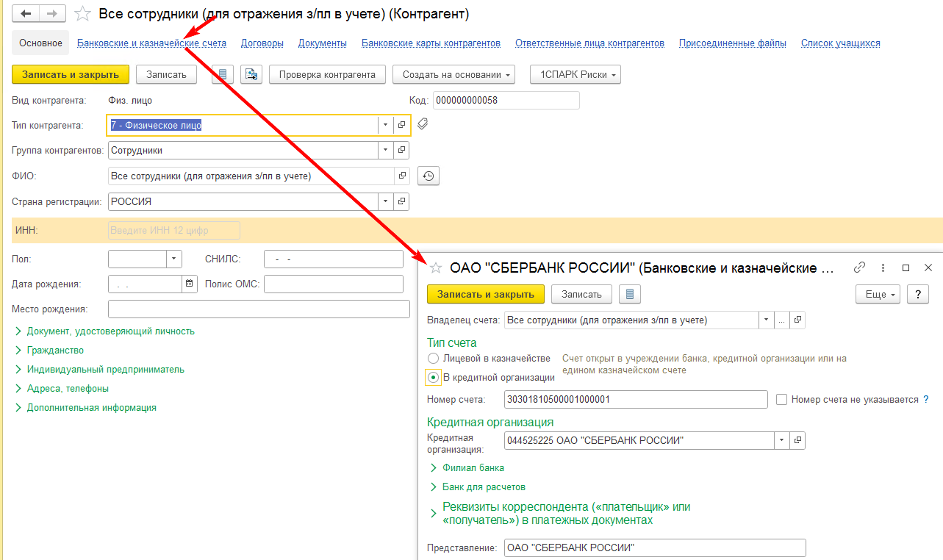Add contractor form to favorites star
This screenshot has width=943, height=560.
(x=84, y=14)
